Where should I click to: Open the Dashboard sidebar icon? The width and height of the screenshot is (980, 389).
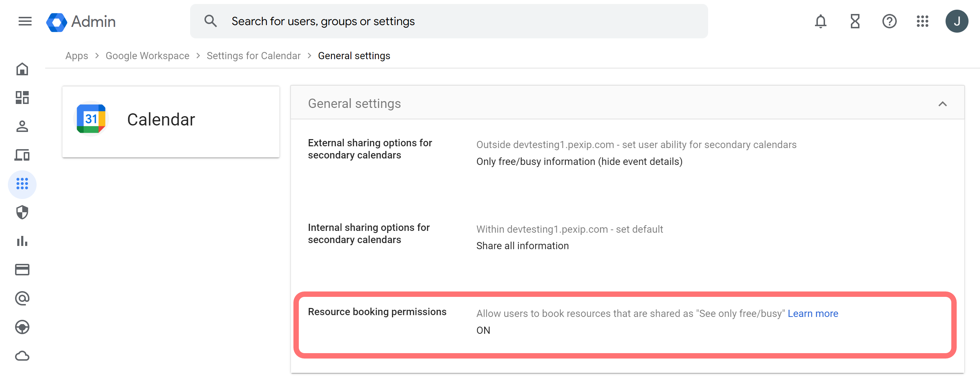(x=22, y=98)
